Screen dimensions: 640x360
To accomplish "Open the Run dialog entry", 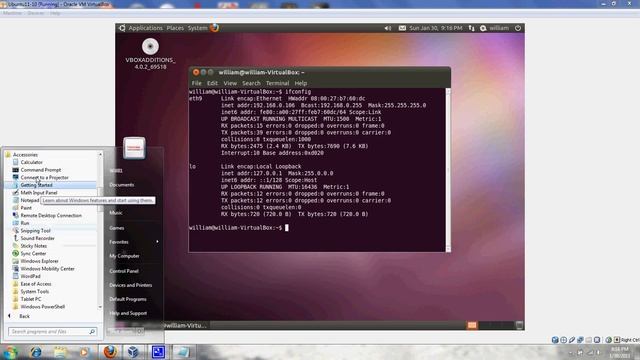I will click(x=24, y=223).
